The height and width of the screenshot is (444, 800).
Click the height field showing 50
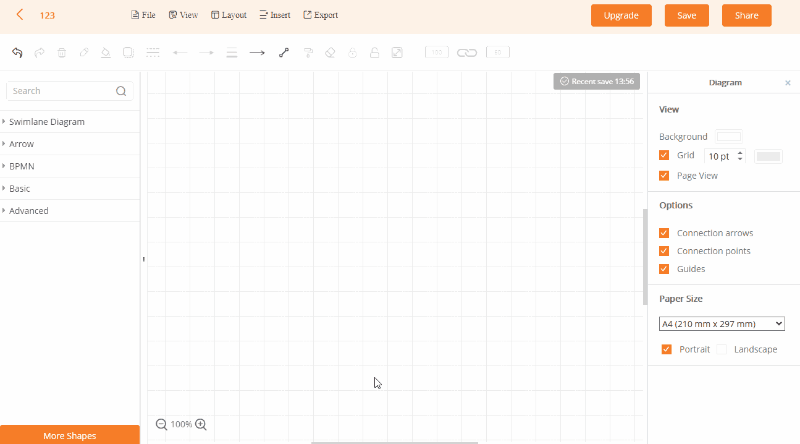[x=498, y=52]
